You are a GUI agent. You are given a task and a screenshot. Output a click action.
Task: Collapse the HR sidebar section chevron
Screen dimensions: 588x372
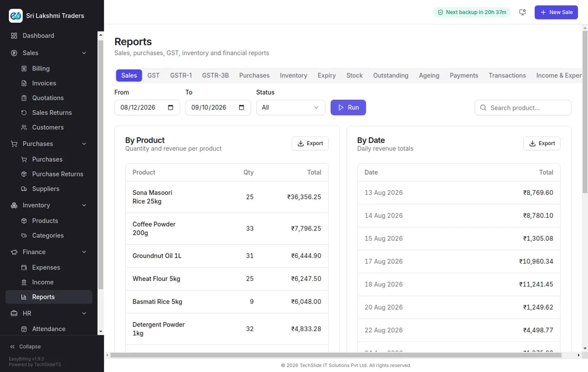[x=84, y=313]
